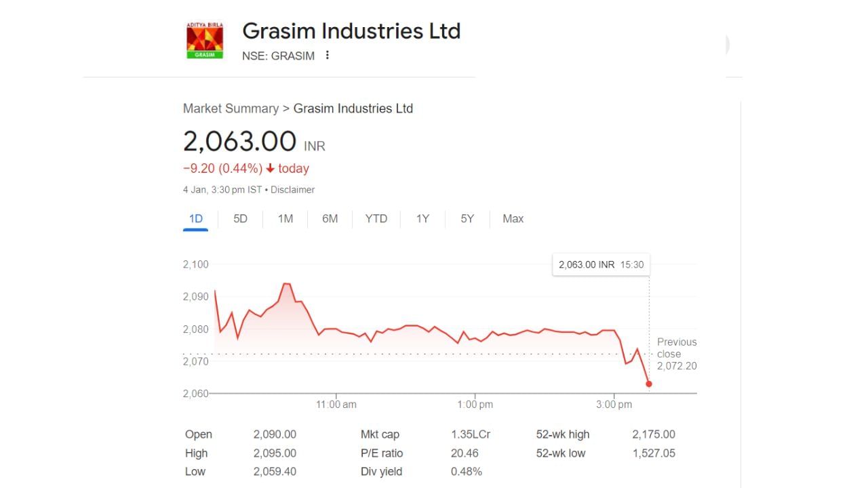Click the Disclaimer link
Viewport: 868px width, 488px height.
(292, 190)
